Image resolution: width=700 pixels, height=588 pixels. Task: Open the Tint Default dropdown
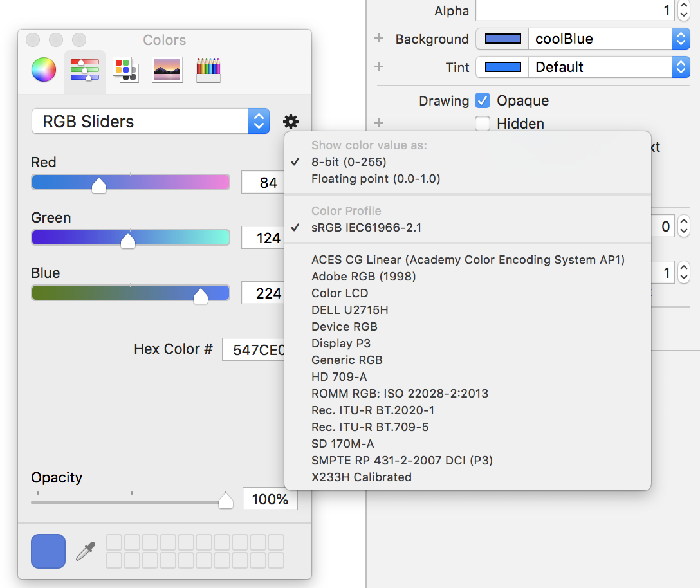coord(681,67)
